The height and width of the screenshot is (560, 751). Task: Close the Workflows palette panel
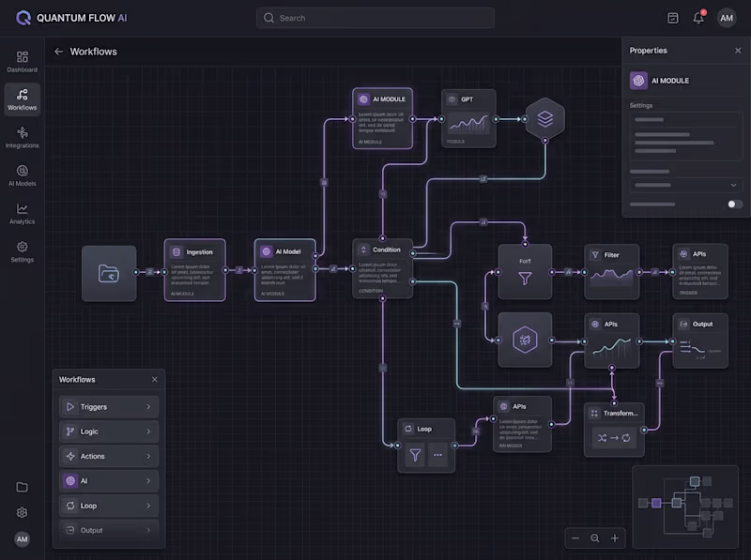[x=154, y=380]
